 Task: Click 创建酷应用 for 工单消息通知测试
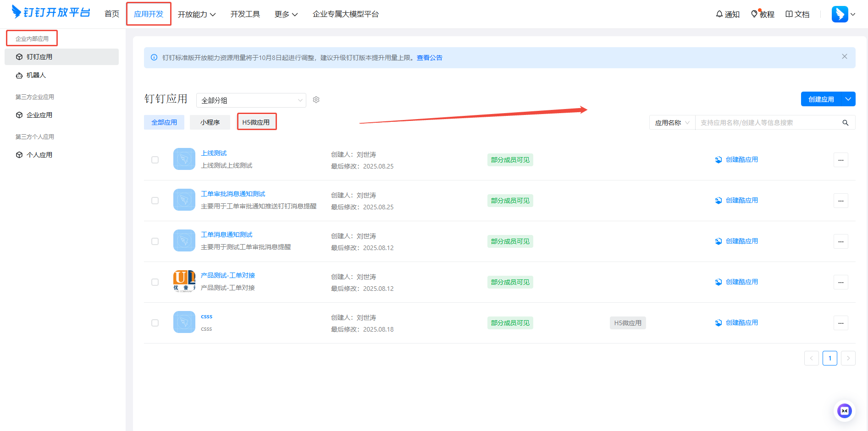(x=736, y=241)
